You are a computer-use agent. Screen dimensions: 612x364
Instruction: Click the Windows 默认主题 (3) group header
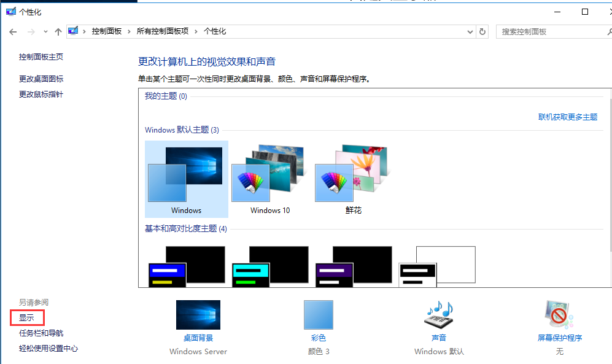tap(182, 130)
